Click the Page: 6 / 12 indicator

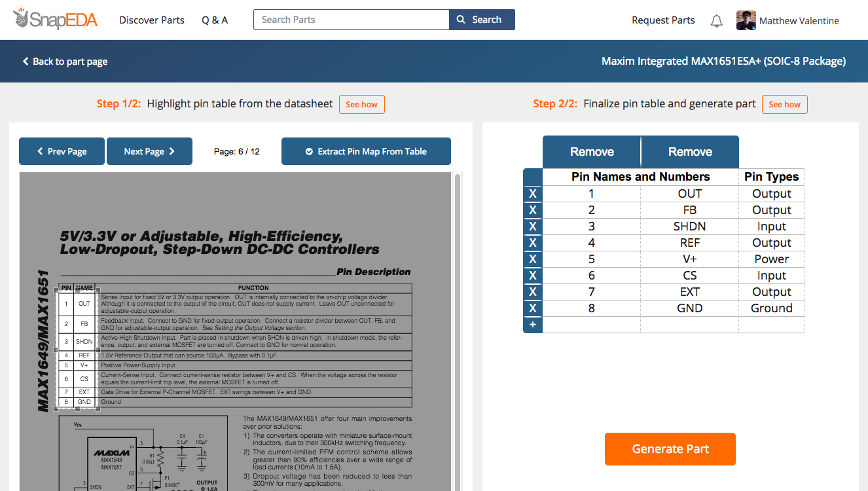click(x=237, y=151)
